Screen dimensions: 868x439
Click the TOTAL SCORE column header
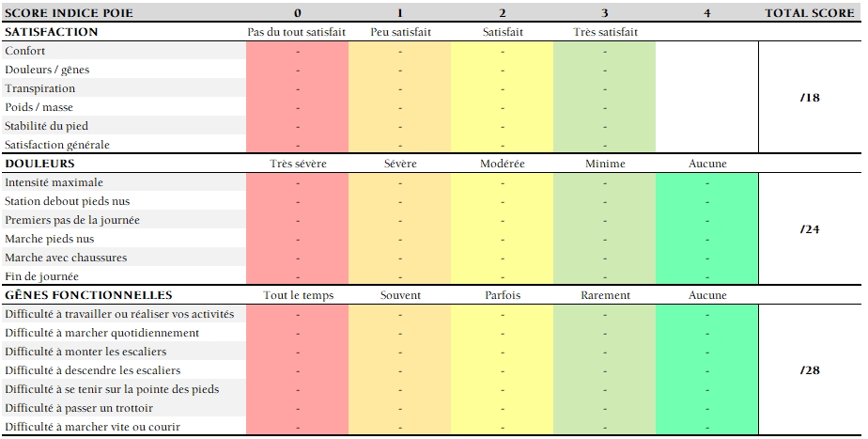[x=809, y=13]
